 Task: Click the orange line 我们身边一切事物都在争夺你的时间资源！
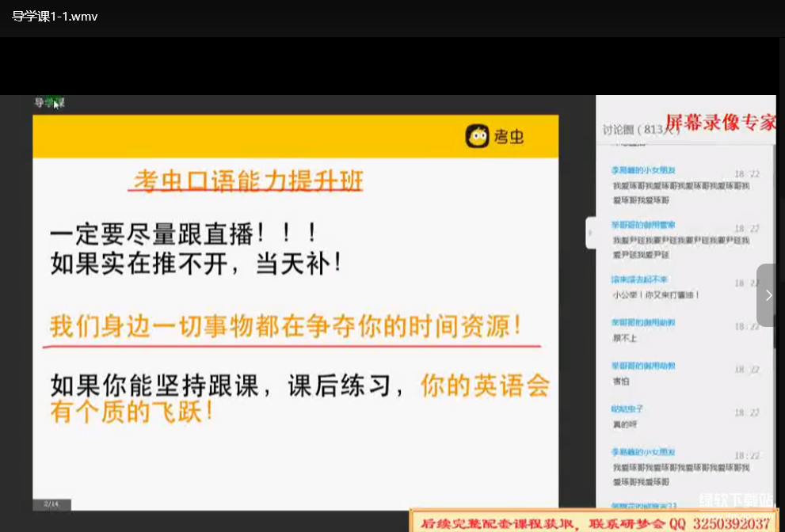pyautogui.click(x=286, y=327)
